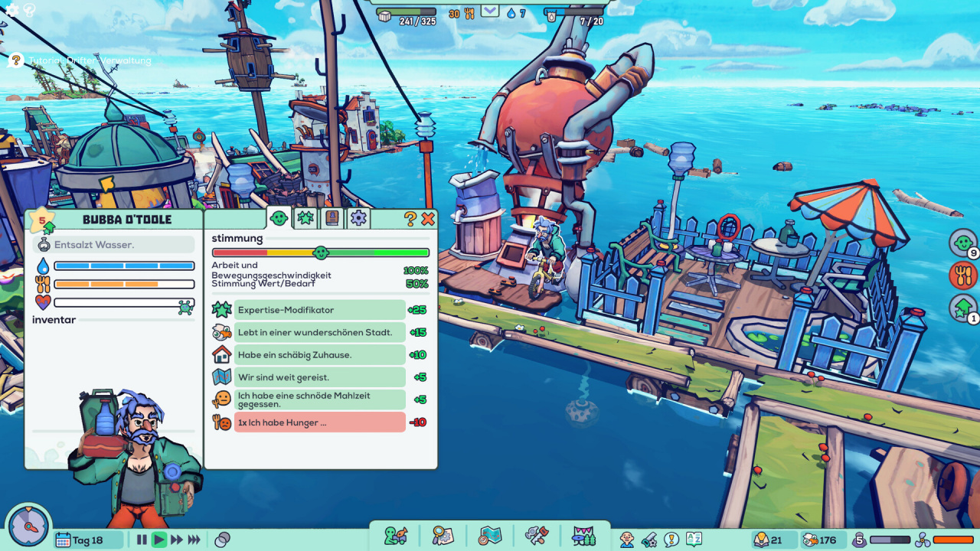Open the Drifter management menu
The height and width of the screenshot is (551, 980).
pyautogui.click(x=396, y=536)
